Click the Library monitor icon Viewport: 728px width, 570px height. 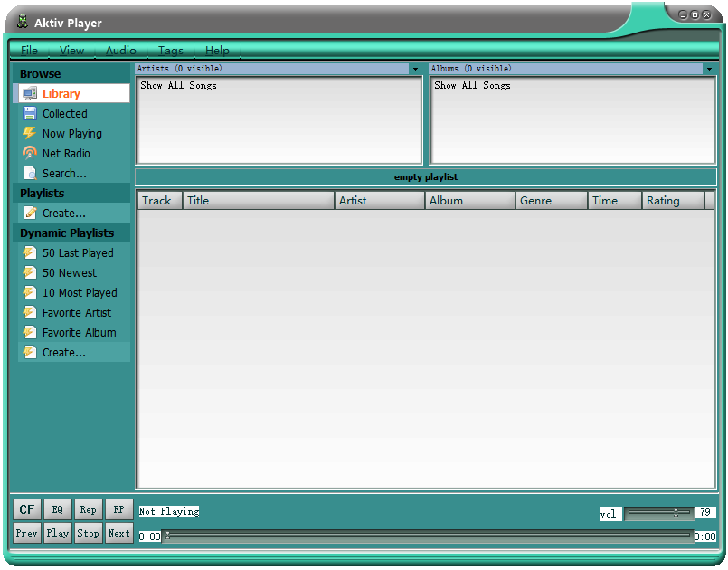30,93
